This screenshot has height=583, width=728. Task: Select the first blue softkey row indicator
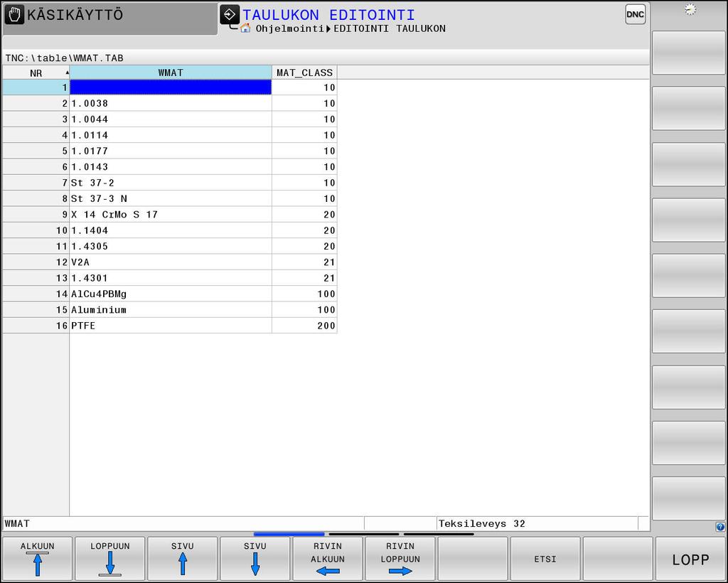[x=289, y=534]
